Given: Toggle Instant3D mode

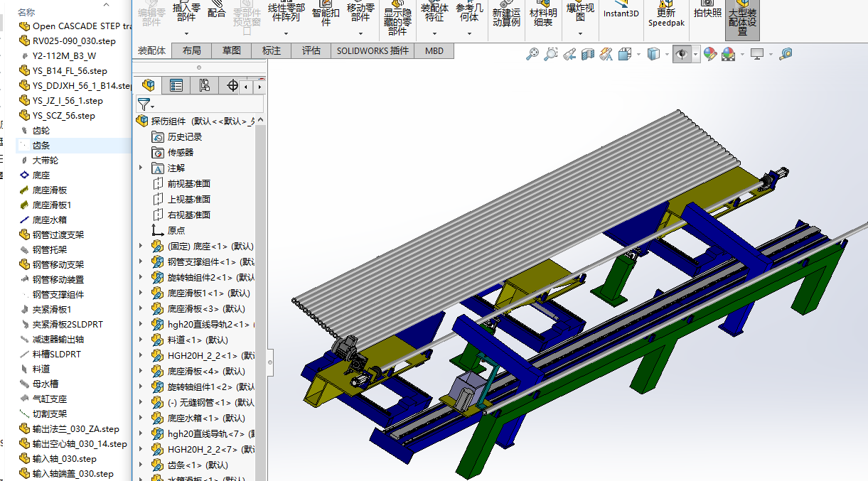Looking at the screenshot, I should point(621,13).
